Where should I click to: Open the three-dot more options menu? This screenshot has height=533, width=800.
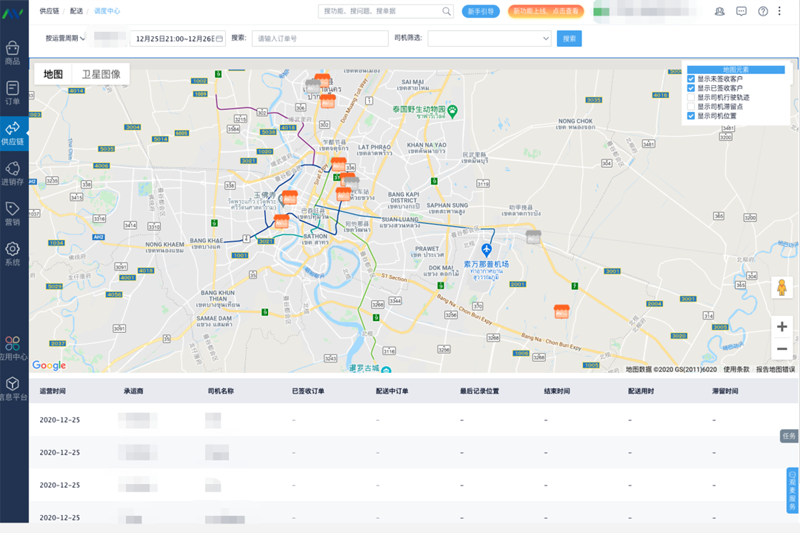780,11
